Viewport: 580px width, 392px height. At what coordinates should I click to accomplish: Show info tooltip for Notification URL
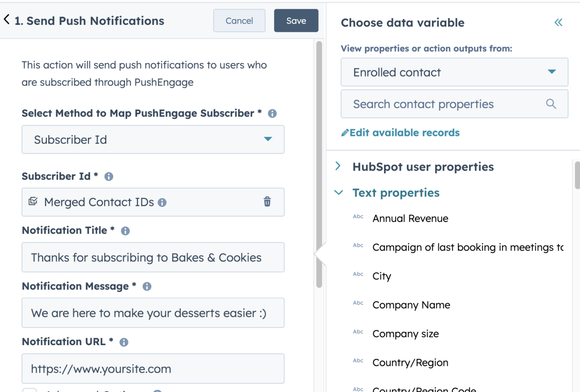tap(124, 342)
